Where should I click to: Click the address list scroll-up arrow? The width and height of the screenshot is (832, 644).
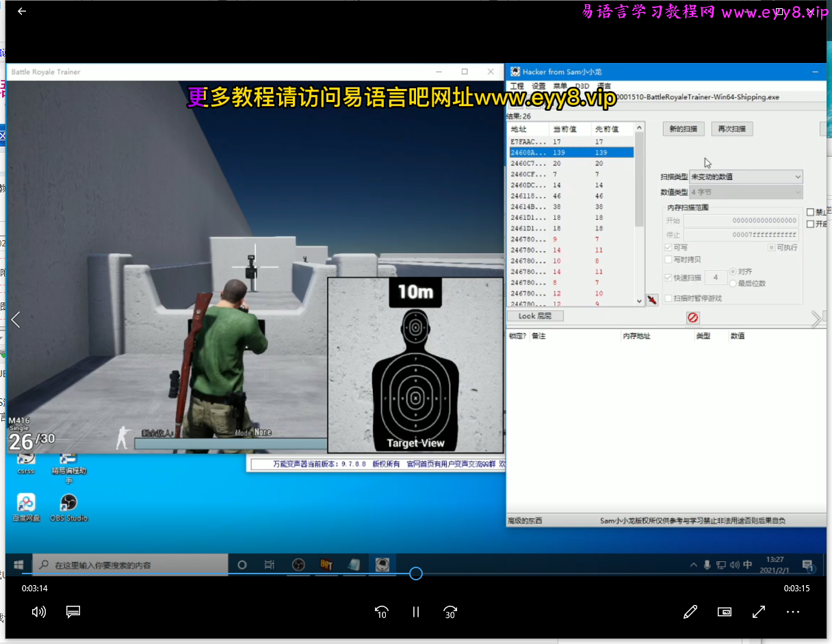click(639, 128)
